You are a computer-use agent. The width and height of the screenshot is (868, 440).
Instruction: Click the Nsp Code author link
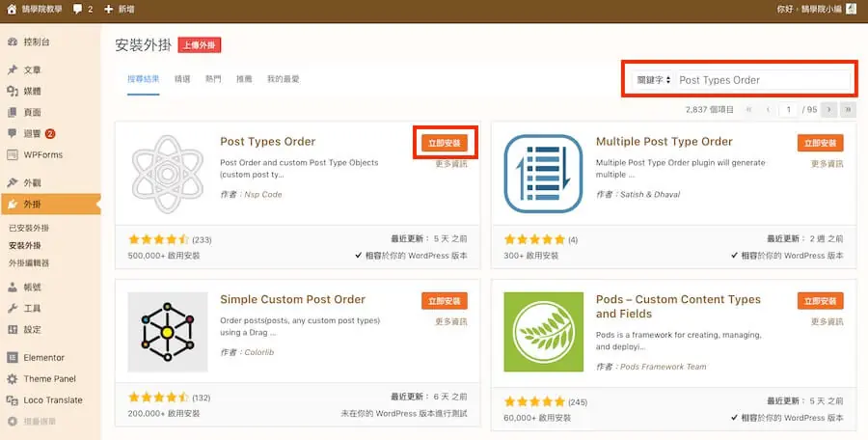click(263, 194)
